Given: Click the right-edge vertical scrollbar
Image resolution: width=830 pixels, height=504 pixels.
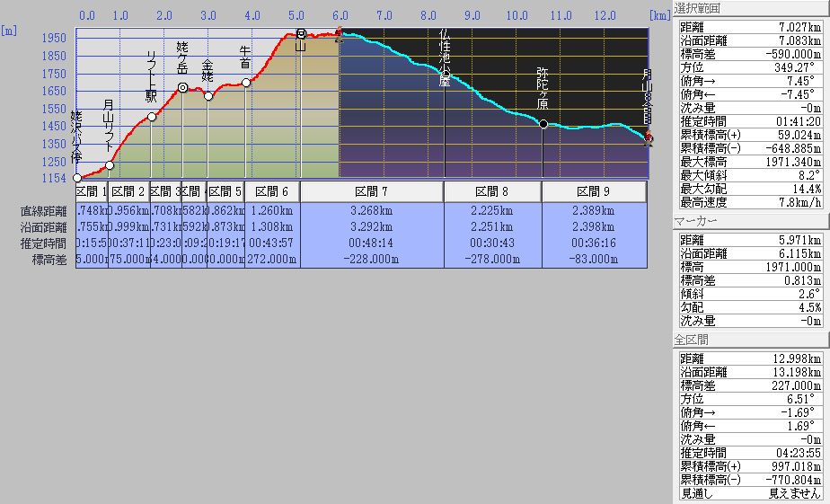Looking at the screenshot, I should coord(826,252).
